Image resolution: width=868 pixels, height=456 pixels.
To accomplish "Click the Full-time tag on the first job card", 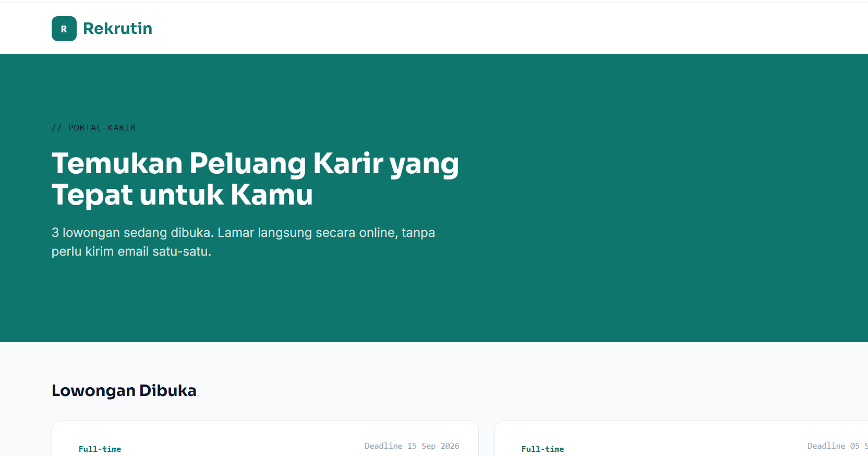I will pos(100,449).
